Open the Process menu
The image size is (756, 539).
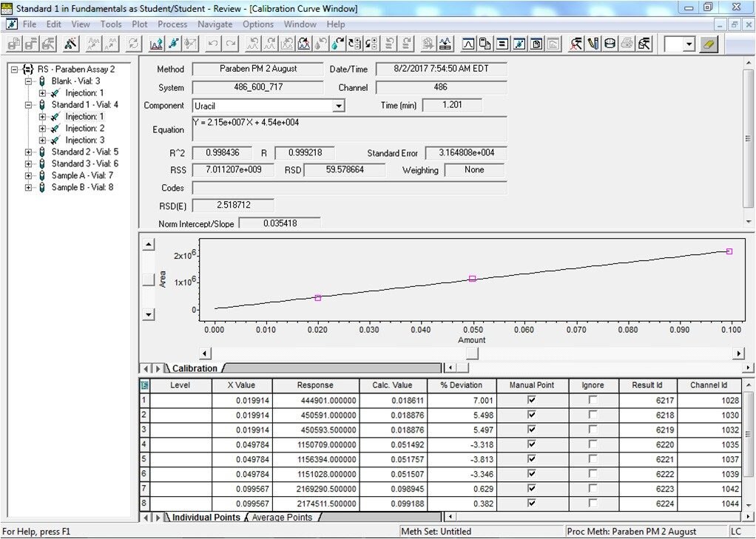pyautogui.click(x=172, y=24)
